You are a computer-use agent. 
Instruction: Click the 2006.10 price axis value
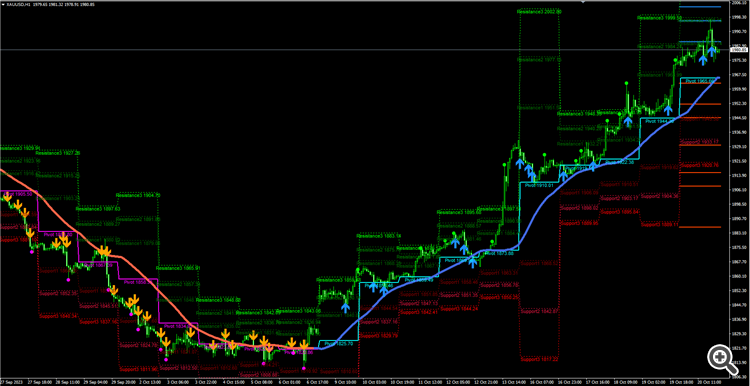pos(738,2)
